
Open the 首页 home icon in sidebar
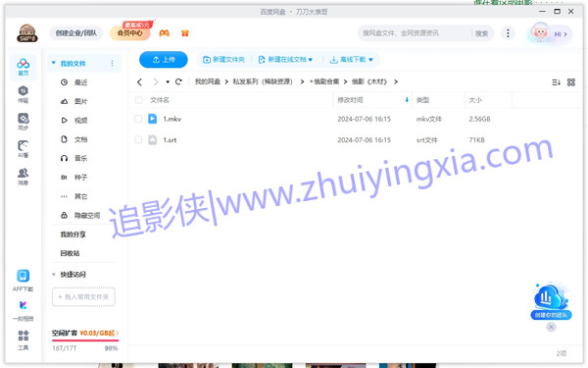coord(23,67)
